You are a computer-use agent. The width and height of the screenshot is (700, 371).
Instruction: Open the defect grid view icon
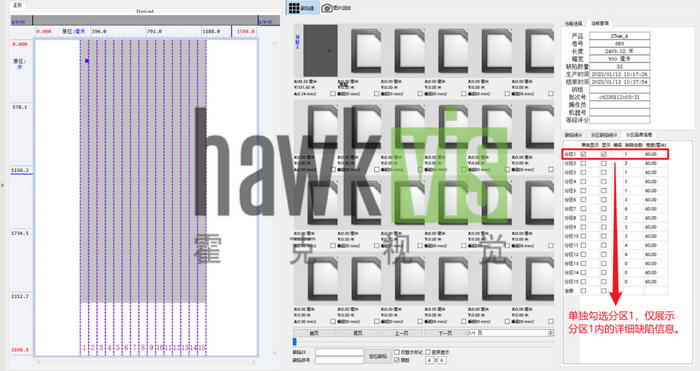pos(294,8)
